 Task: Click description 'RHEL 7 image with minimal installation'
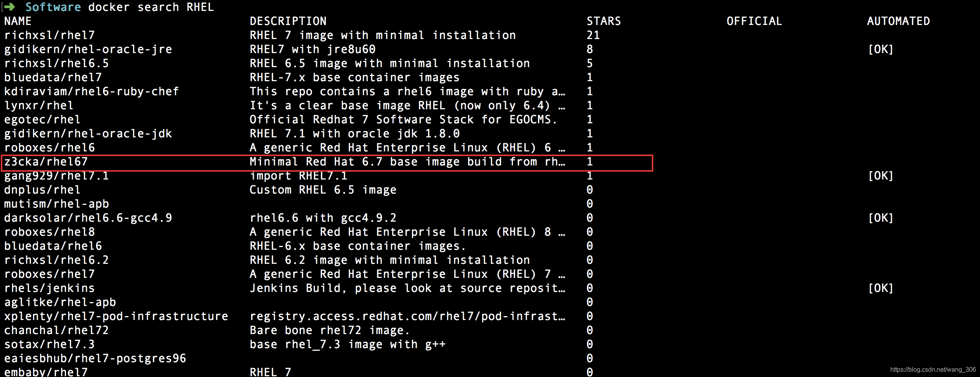(383, 35)
